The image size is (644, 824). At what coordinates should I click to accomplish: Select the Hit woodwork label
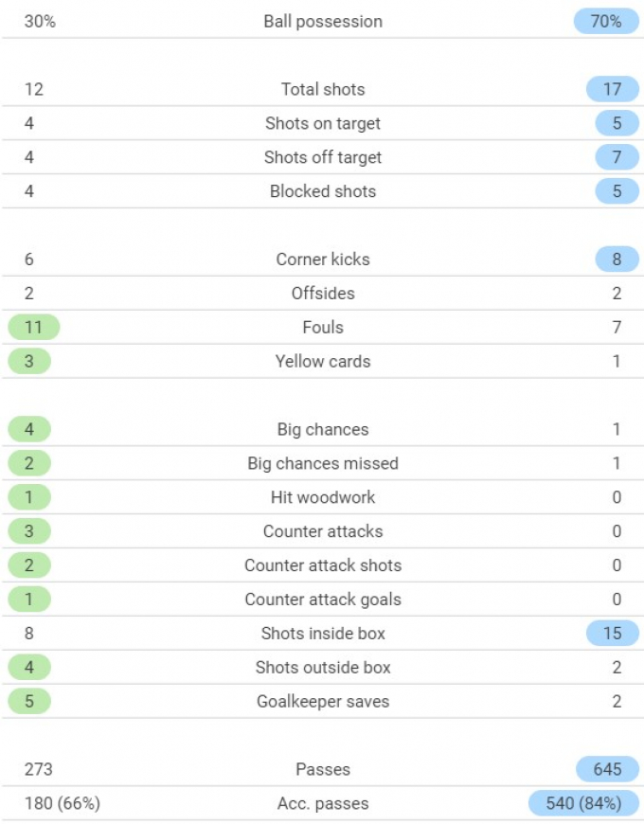coord(323,497)
